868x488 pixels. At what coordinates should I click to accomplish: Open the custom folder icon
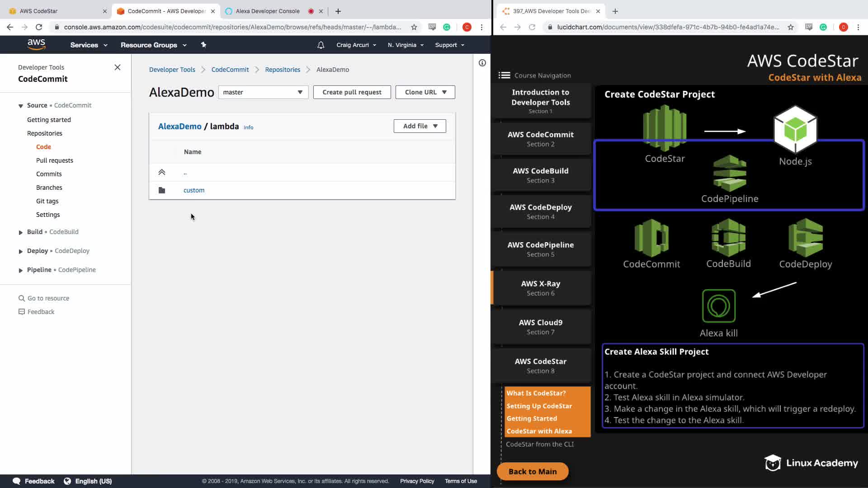coord(162,190)
